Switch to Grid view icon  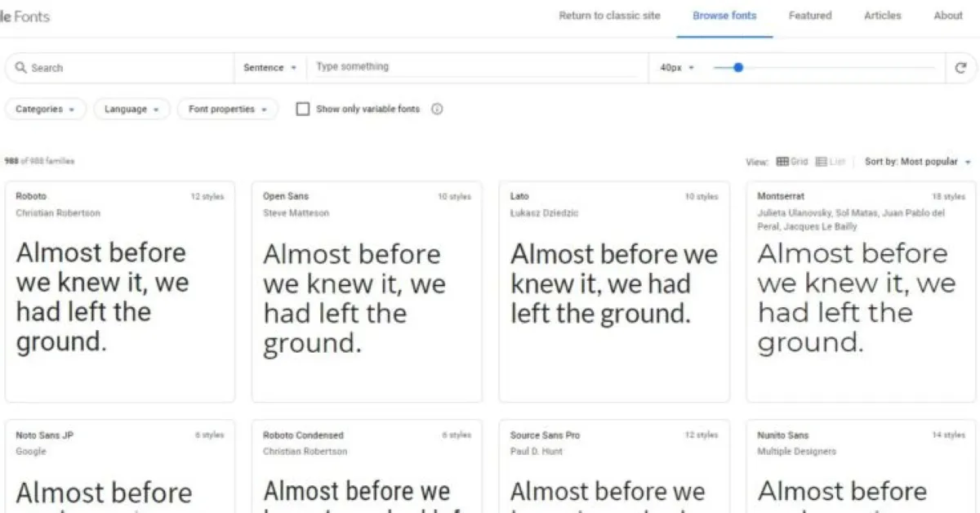782,162
